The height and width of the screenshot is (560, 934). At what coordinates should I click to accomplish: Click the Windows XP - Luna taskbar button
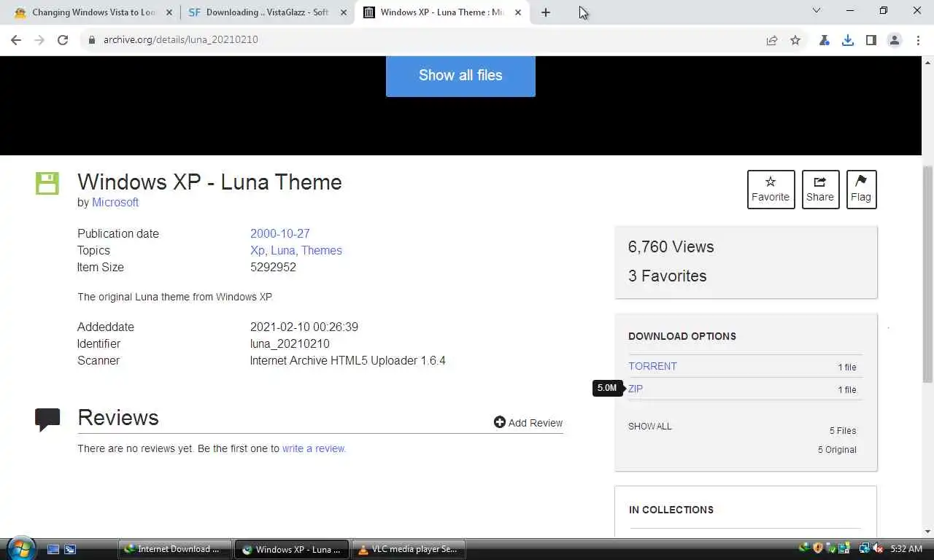tap(292, 549)
